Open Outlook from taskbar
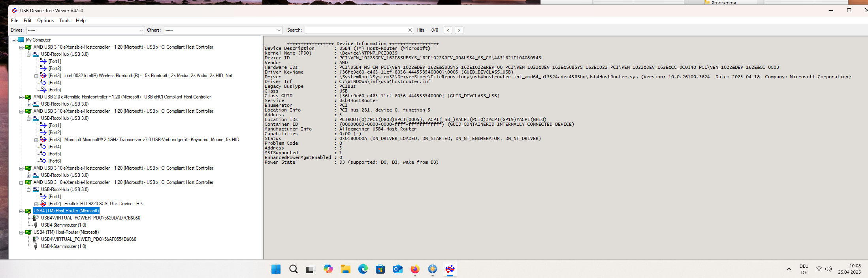868x278 pixels. 397,269
